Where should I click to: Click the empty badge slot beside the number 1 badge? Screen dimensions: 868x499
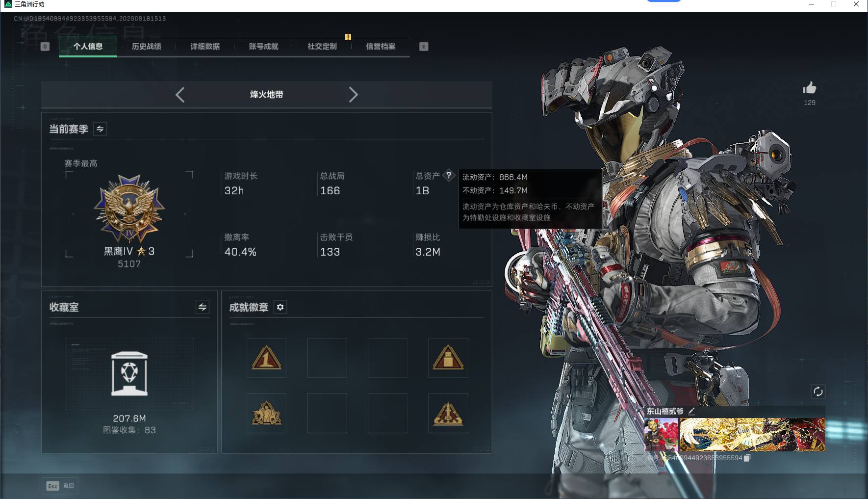327,358
